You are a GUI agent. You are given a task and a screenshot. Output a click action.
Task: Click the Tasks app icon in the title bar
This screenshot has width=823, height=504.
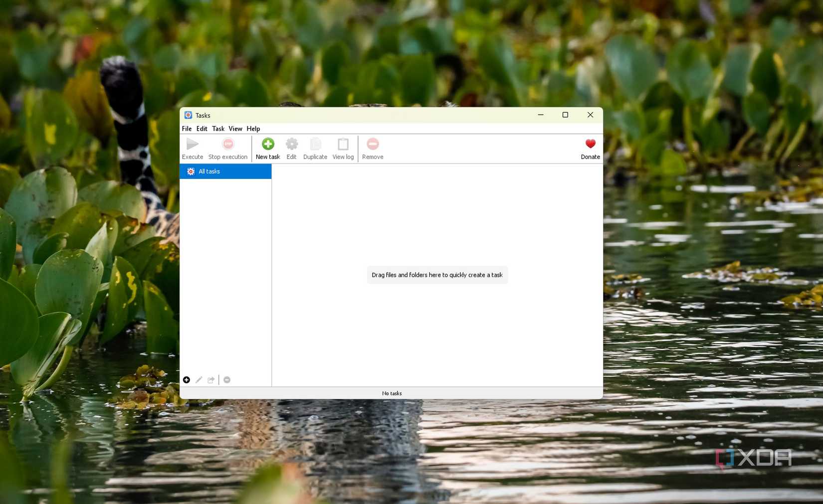pyautogui.click(x=188, y=115)
